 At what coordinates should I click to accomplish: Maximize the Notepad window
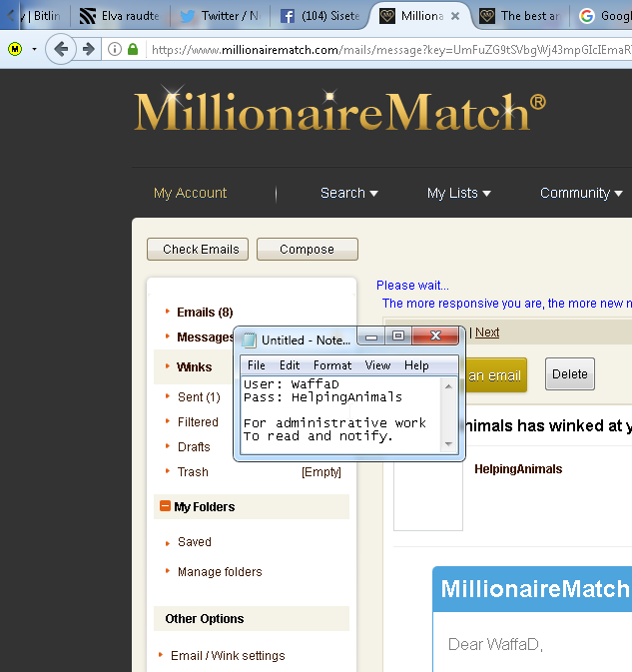point(398,336)
